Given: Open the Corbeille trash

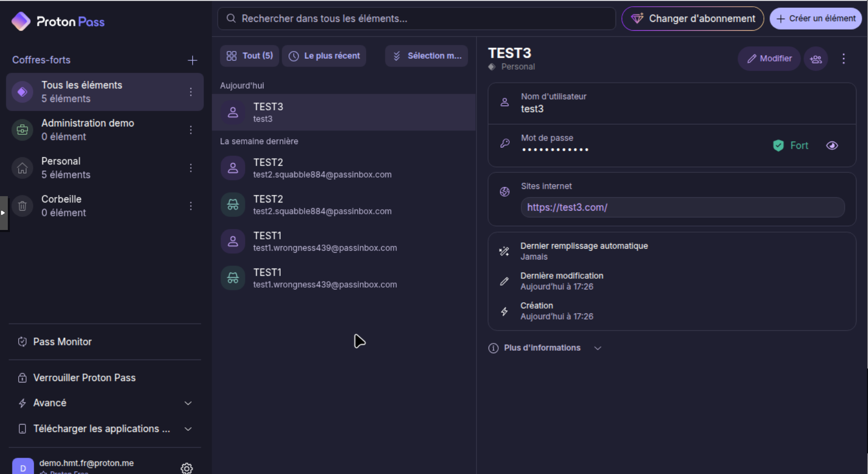Looking at the screenshot, I should [105, 206].
